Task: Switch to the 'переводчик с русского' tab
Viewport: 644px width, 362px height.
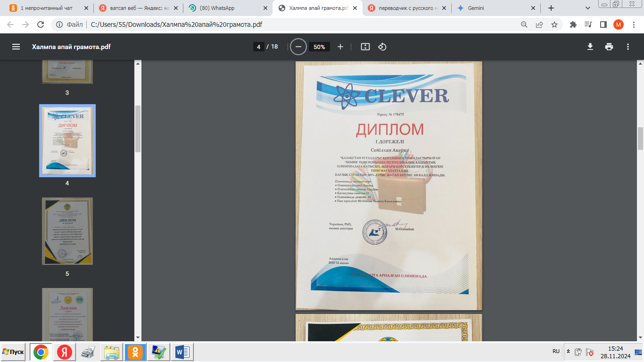Action: point(406,8)
